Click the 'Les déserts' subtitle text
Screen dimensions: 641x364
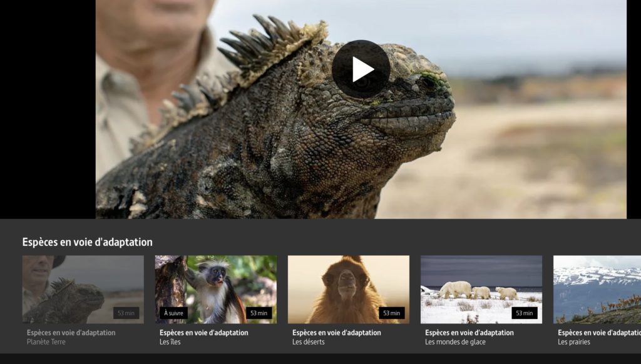pos(308,342)
